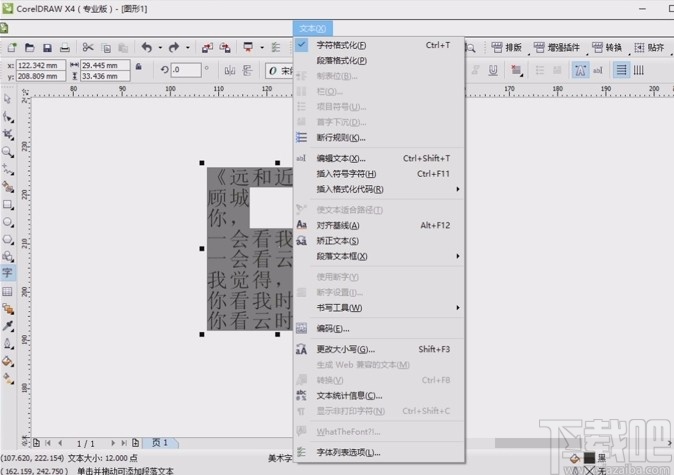
Task: Click the 转换 toolbar button
Action: [x=607, y=47]
